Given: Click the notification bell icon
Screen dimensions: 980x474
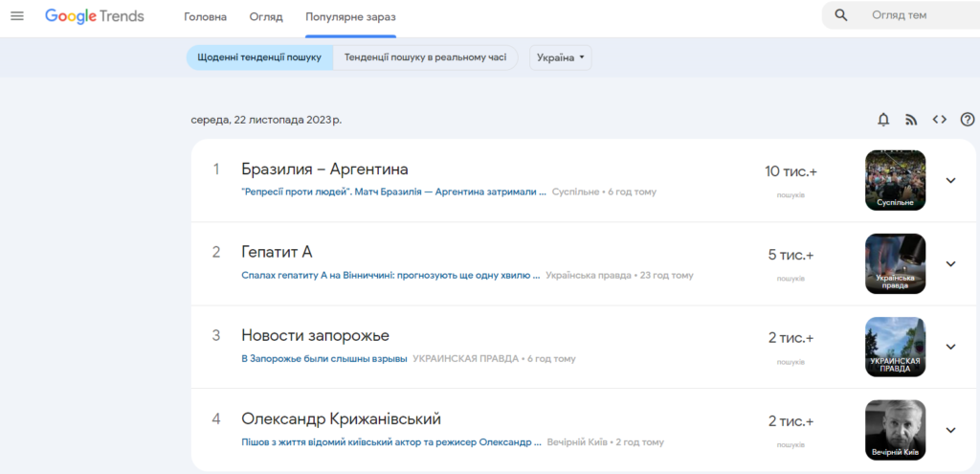Looking at the screenshot, I should coord(883,120).
